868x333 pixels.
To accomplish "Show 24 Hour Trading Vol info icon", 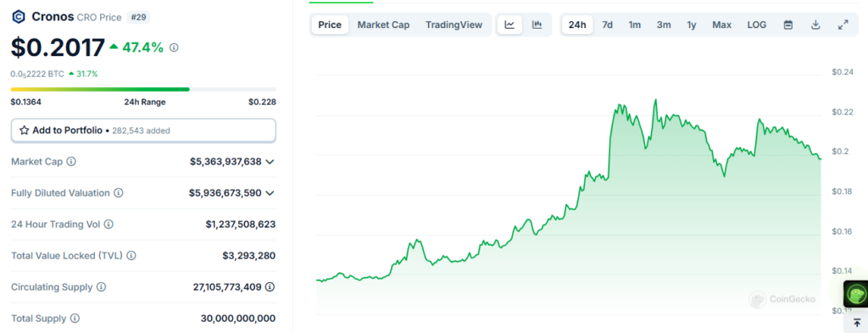I will [108, 225].
